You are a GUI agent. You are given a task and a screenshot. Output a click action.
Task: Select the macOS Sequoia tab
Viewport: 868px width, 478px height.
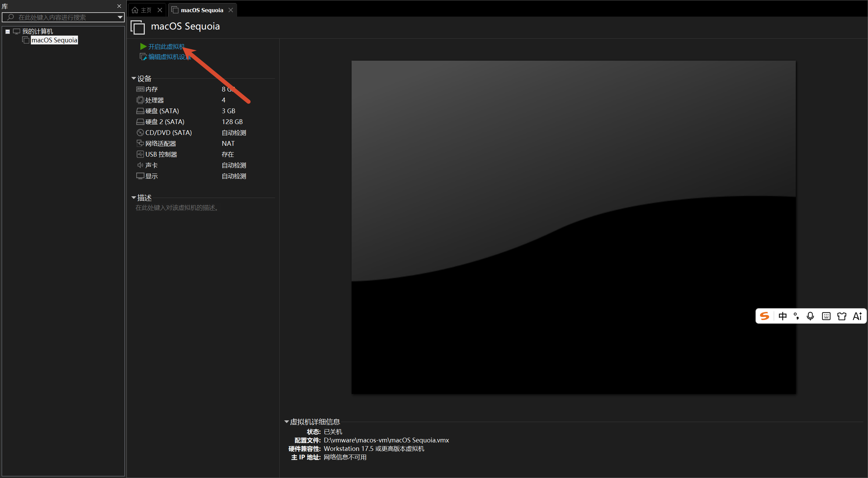click(x=202, y=10)
